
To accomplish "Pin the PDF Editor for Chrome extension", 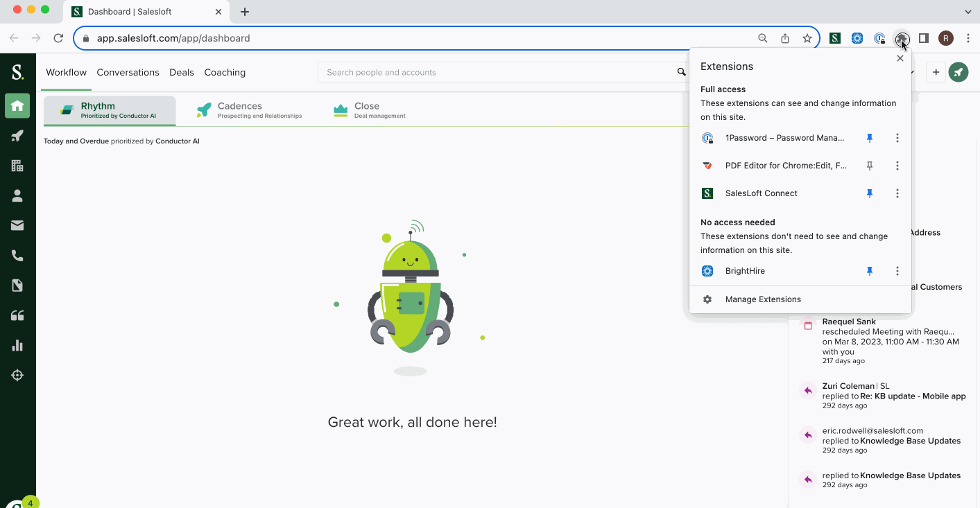I will pyautogui.click(x=869, y=166).
